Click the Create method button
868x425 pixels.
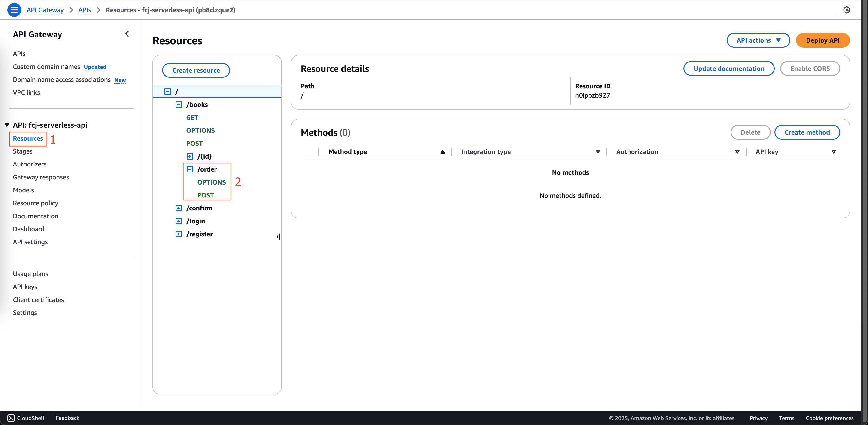pos(807,132)
